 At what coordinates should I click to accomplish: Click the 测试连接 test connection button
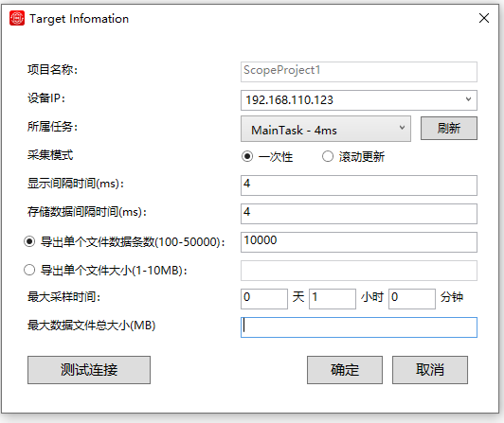click(x=89, y=370)
